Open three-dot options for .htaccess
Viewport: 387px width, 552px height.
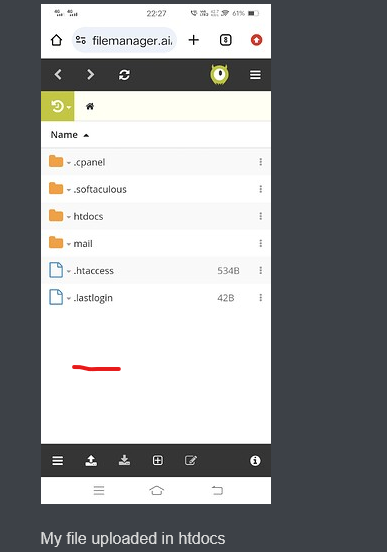click(x=261, y=270)
